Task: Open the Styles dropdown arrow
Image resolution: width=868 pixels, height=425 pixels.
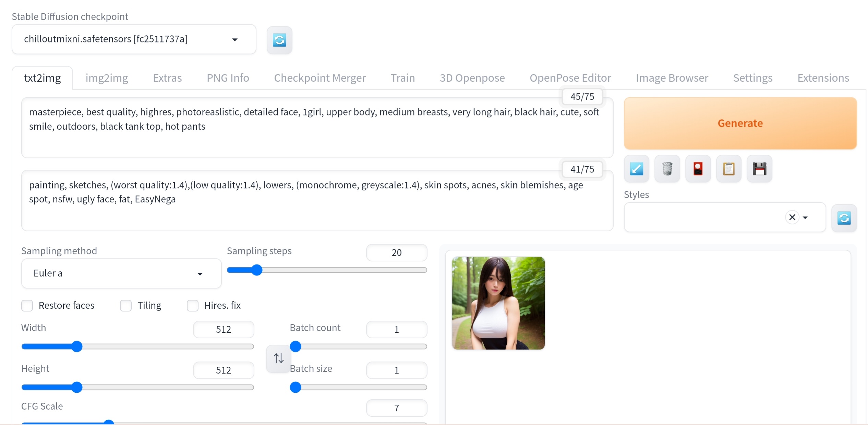Action: 805,217
